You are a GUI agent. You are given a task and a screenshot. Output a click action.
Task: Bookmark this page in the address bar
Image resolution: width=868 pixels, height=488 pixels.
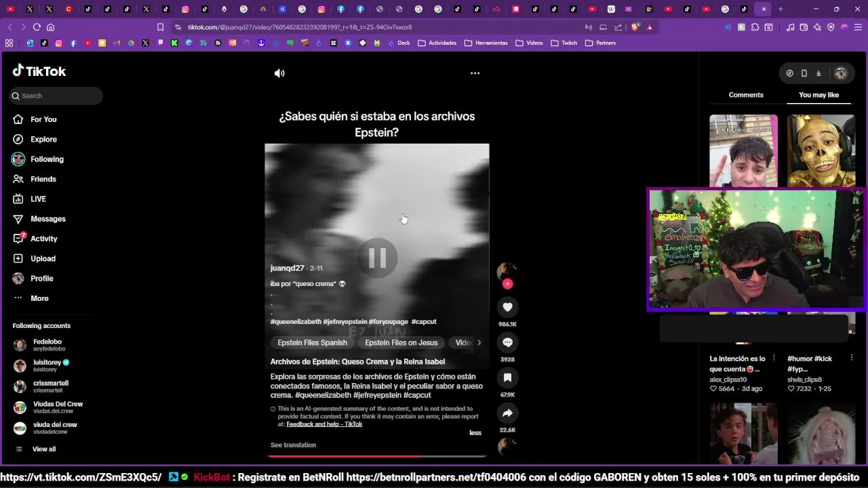click(x=160, y=27)
